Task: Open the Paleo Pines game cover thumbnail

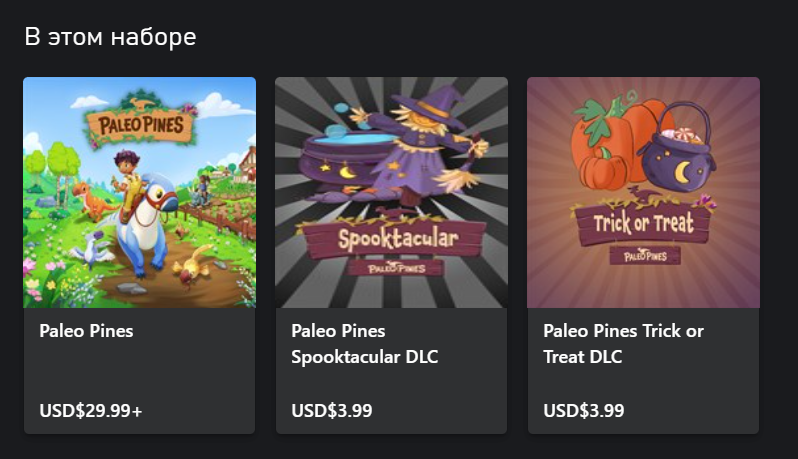Action: tap(139, 192)
